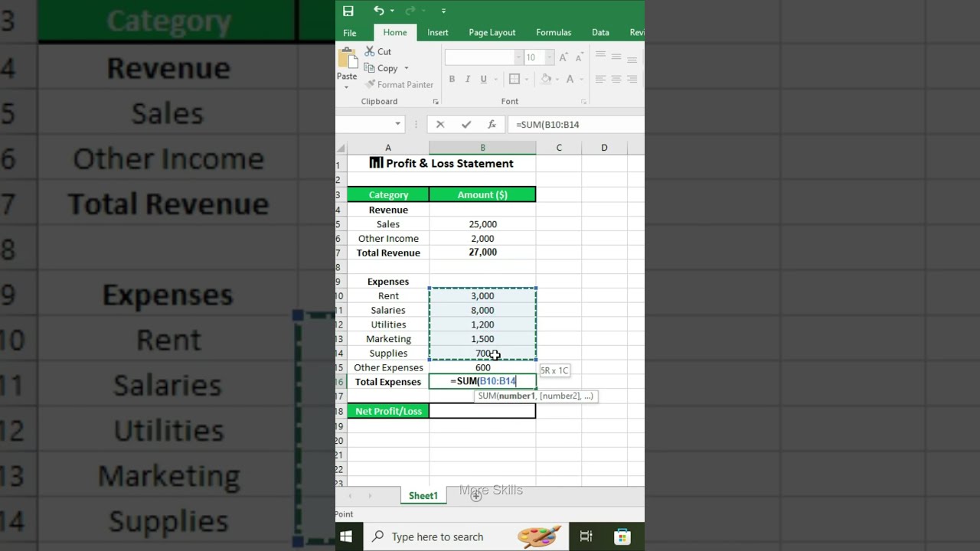Screen dimensions: 980x551
Task: Expand the Underline style arrow
Action: [x=495, y=79]
